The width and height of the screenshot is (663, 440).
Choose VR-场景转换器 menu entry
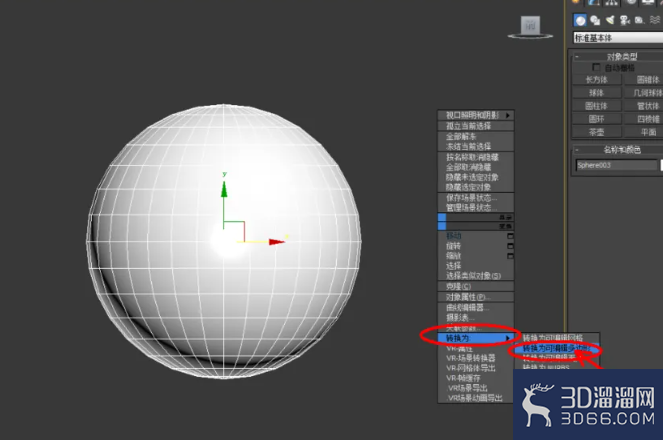[x=476, y=358]
